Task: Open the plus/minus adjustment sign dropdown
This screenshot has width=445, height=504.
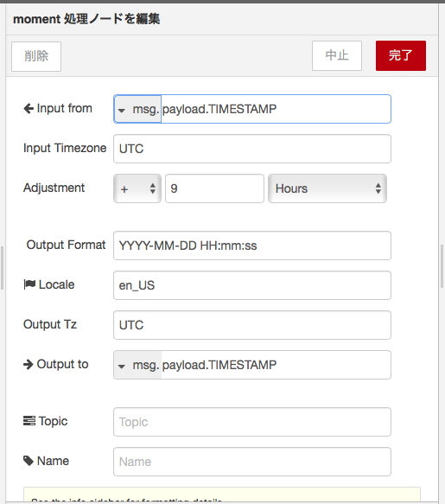Action: click(x=137, y=188)
